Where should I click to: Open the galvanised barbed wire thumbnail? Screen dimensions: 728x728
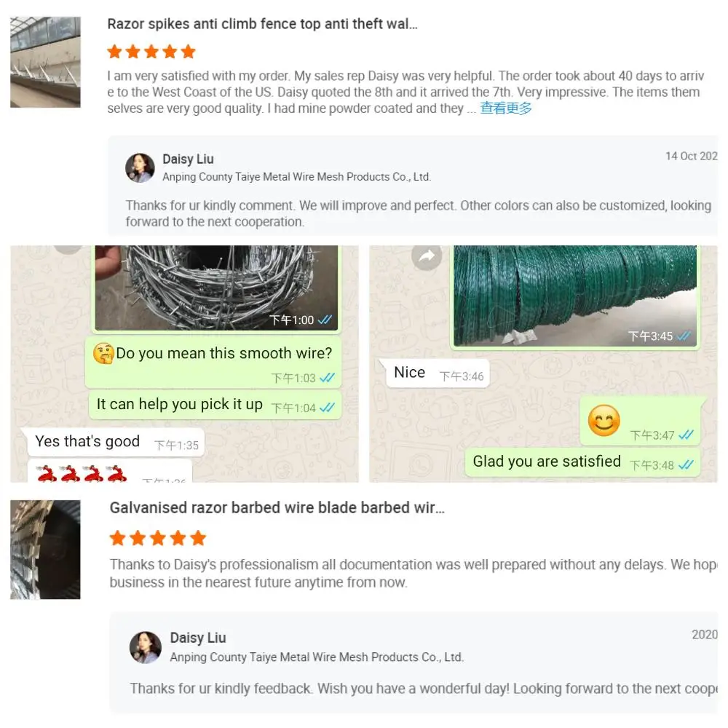click(45, 549)
